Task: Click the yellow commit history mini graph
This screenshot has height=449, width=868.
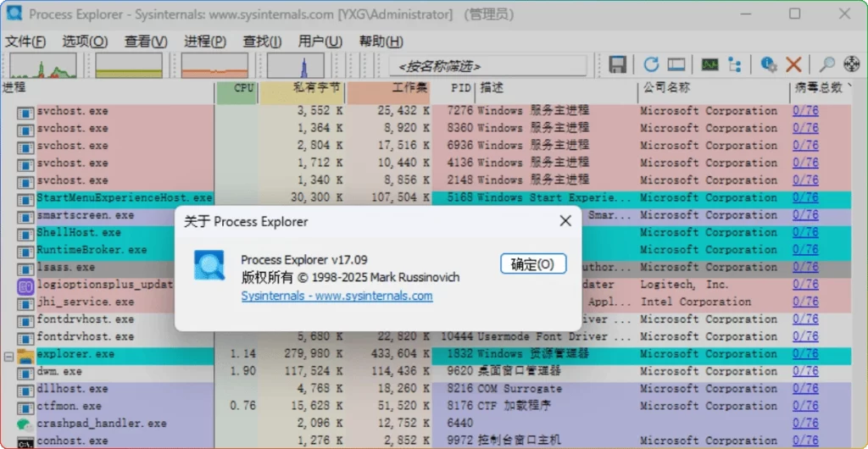Action: pyautogui.click(x=129, y=65)
